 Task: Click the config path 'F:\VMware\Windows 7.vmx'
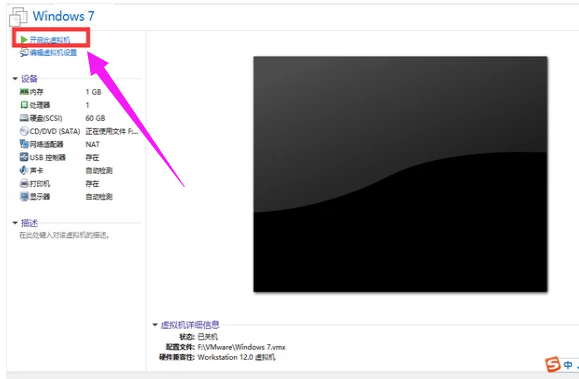tap(241, 347)
